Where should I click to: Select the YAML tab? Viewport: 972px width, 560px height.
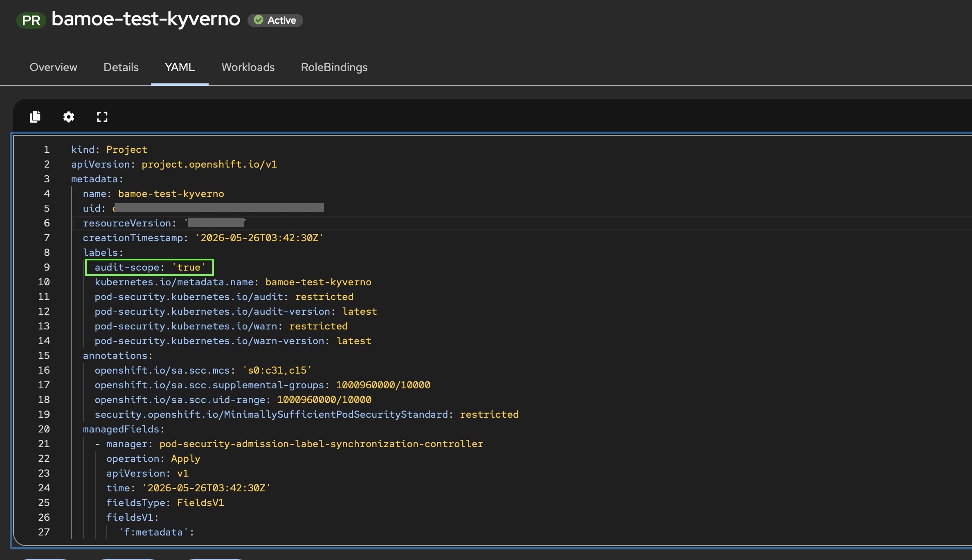[180, 67]
